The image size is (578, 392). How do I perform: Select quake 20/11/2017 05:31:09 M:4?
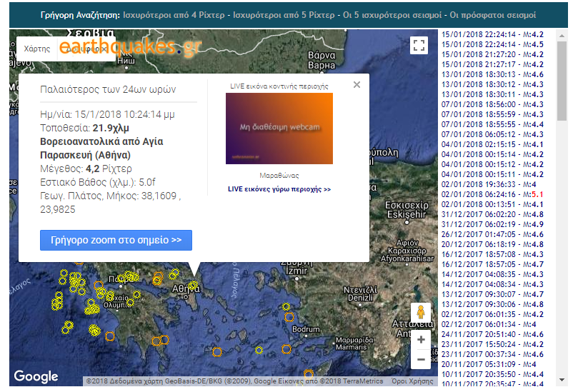pos(489,364)
